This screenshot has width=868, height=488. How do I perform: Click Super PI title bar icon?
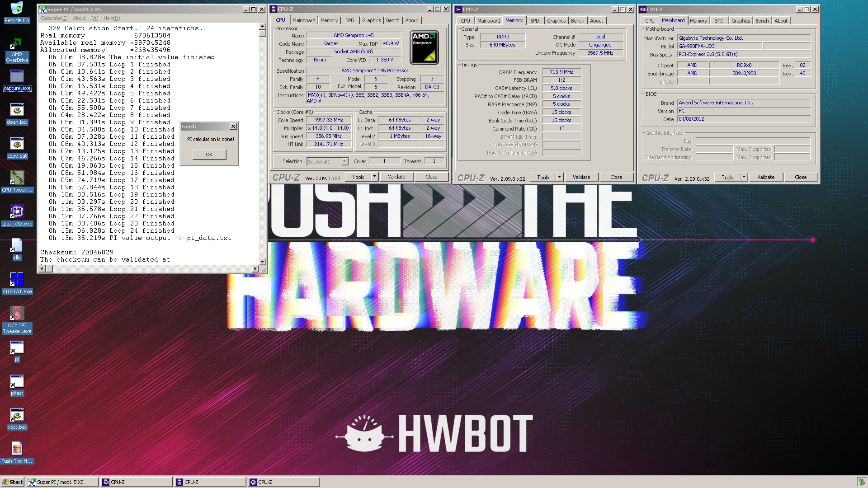(x=42, y=9)
